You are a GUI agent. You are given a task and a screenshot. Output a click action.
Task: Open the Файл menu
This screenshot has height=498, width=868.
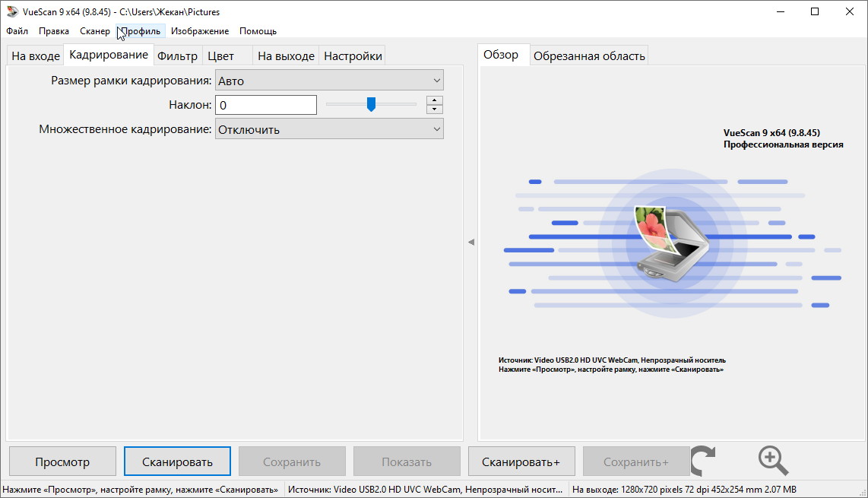(x=17, y=31)
